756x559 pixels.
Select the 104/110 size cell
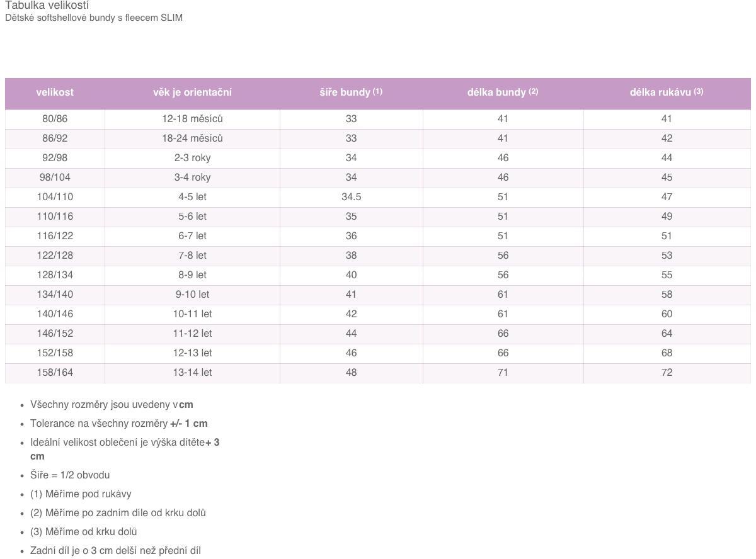55,197
